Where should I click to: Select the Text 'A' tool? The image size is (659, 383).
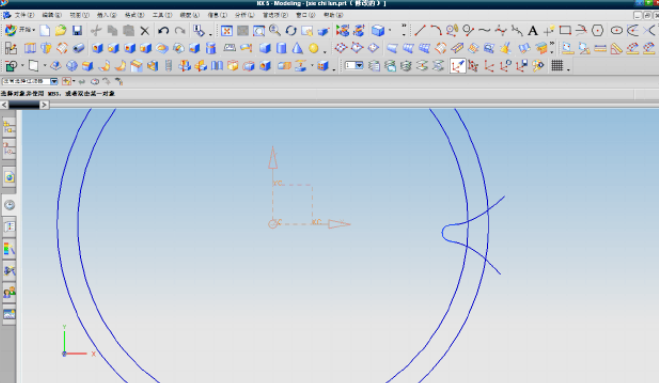point(532,31)
